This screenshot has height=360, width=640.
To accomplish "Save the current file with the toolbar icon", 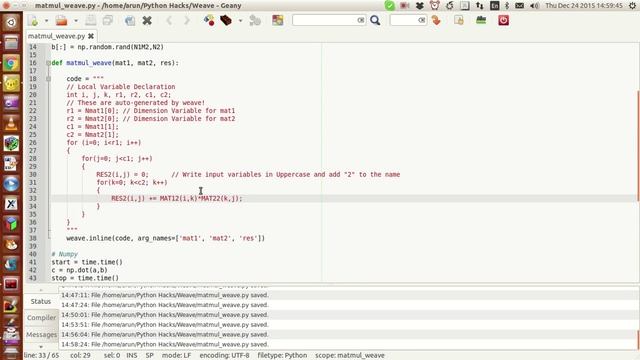I will [91, 20].
